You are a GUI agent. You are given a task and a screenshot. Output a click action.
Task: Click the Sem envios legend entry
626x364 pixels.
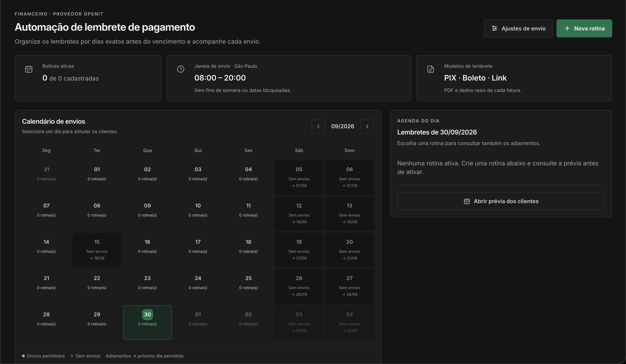[85, 356]
